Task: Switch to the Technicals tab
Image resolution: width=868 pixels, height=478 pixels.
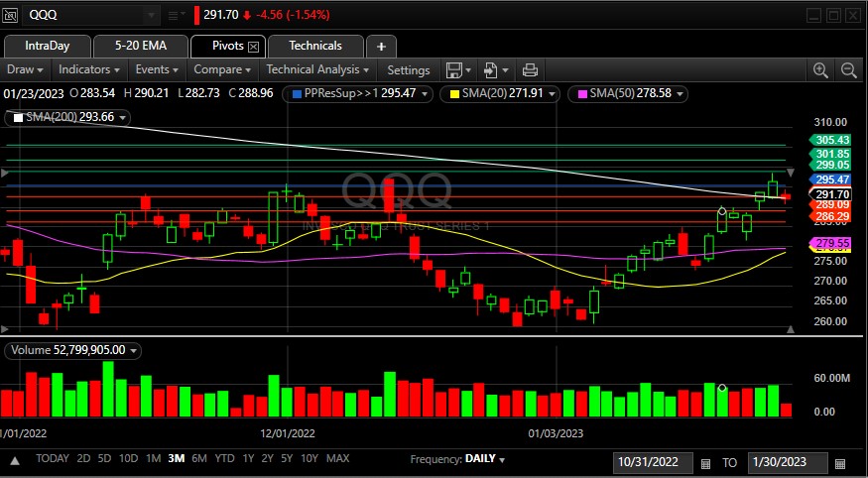Action: point(314,46)
